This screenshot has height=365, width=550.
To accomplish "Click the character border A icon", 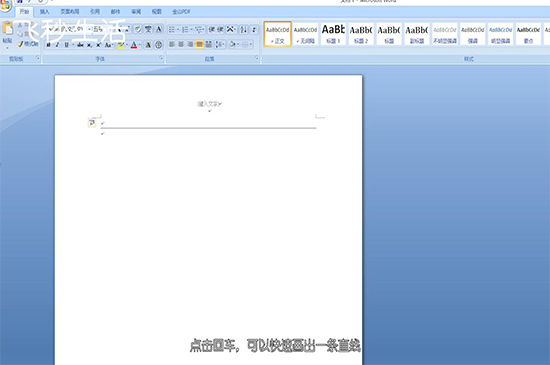I will point(159,29).
